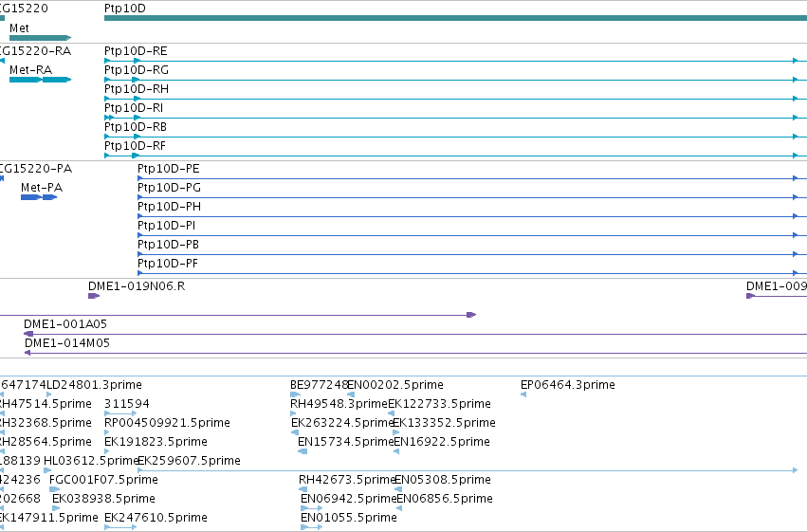This screenshot has height=532, width=807.
Task: Click the blue Met-PA CDS glyph
Action: pyautogui.click(x=39, y=197)
